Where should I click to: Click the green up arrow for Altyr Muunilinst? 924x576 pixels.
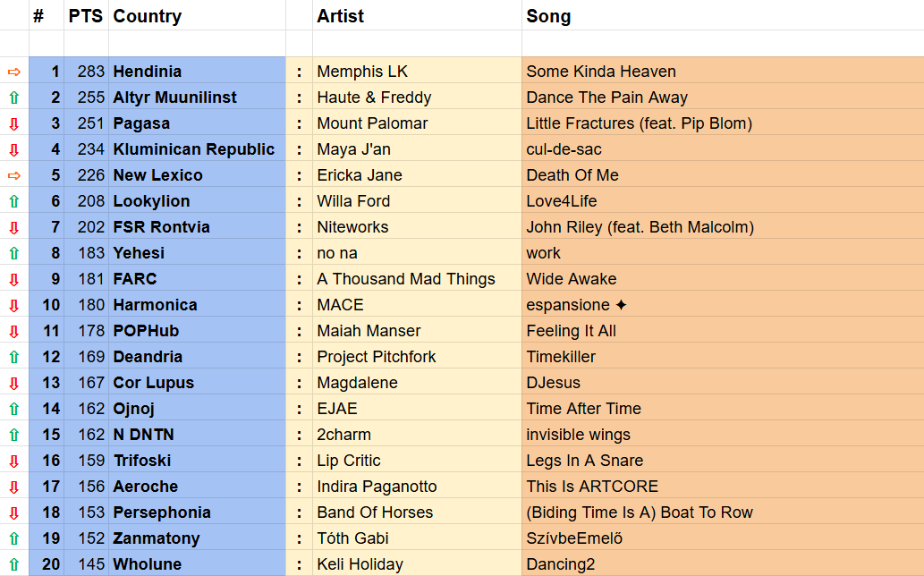(x=13, y=97)
